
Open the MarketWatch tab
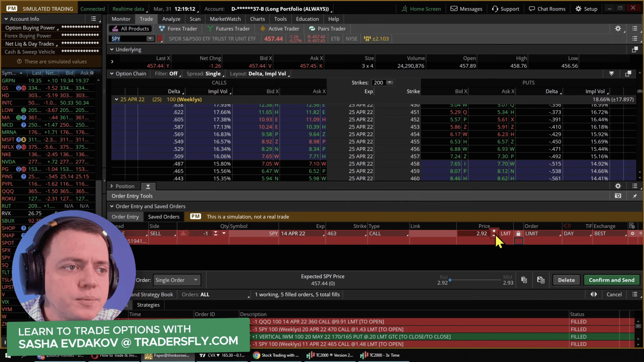225,19
